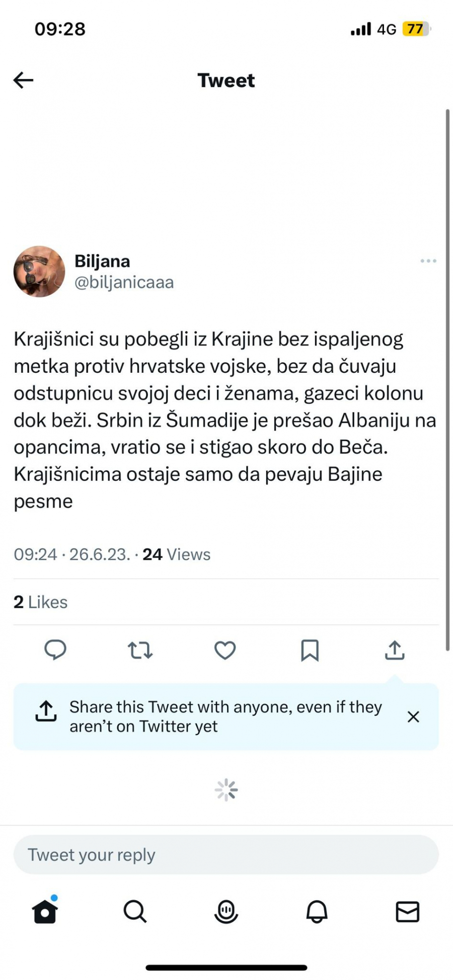Image resolution: width=453 pixels, height=980 pixels.
Task: Dismiss the share tweet tip banner
Action: pyautogui.click(x=413, y=717)
